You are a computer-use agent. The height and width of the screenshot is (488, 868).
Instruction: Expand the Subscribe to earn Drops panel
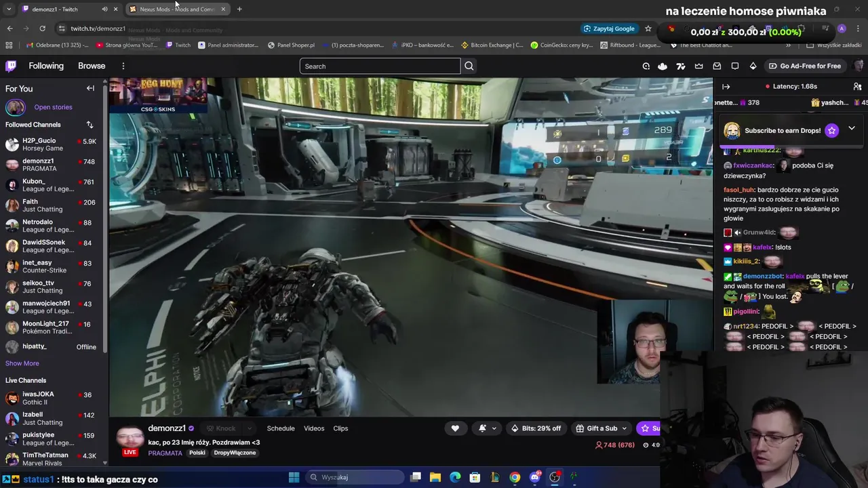click(852, 129)
